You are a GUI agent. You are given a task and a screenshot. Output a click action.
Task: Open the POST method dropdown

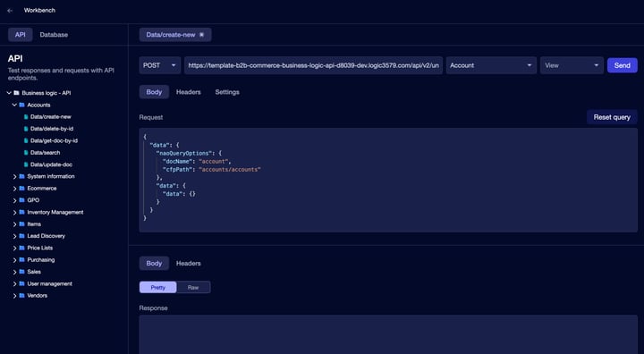tap(160, 65)
